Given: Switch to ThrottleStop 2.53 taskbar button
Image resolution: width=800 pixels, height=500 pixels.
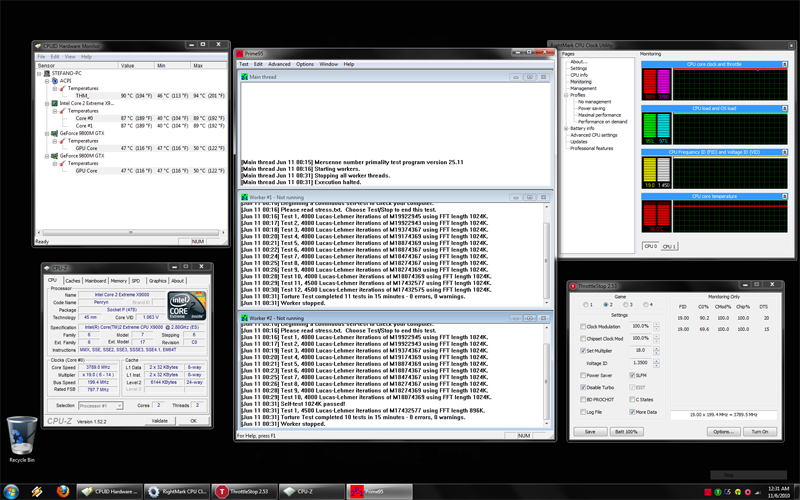Looking at the screenshot, I should [244, 492].
